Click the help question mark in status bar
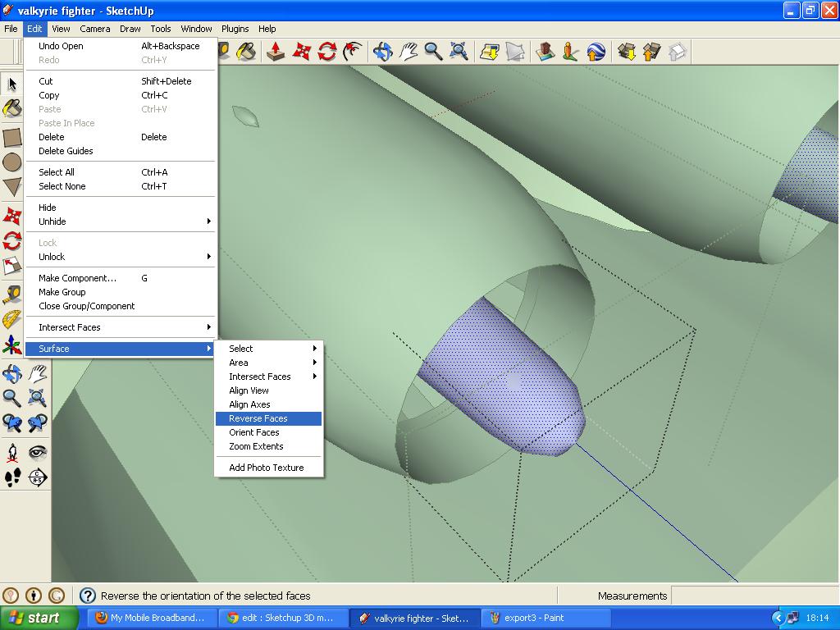 [87, 596]
